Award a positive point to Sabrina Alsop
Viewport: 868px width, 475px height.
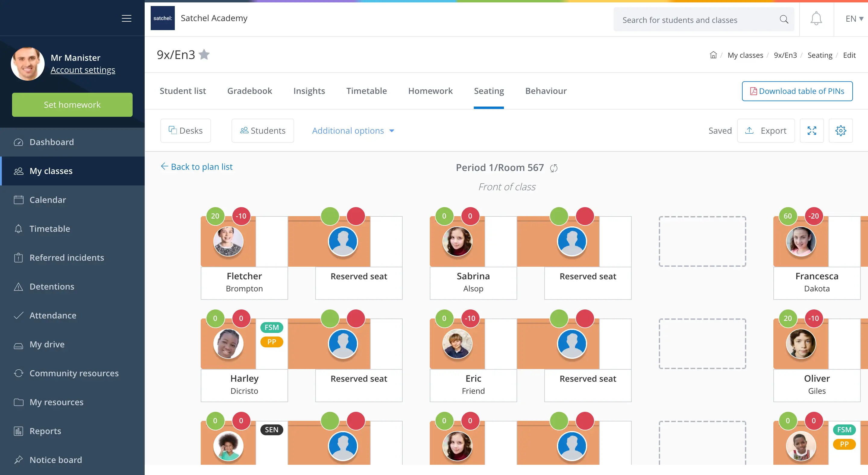[x=444, y=216]
